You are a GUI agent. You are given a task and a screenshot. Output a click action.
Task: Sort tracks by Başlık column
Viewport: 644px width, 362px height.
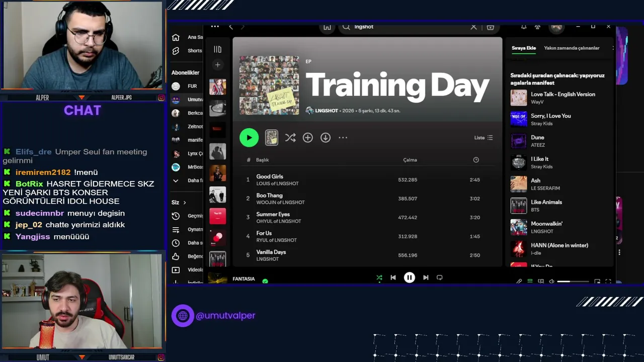pos(263,160)
